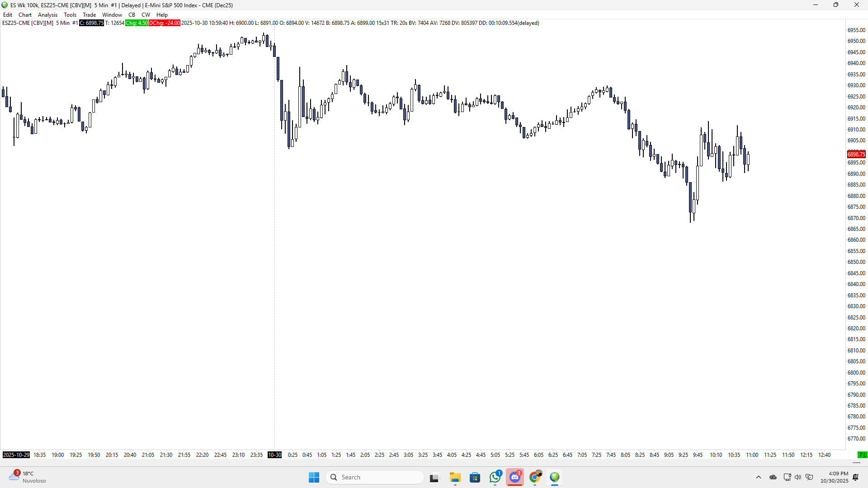Click the OneDrive cloud tray icon
This screenshot has width=868, height=488.
(x=773, y=477)
